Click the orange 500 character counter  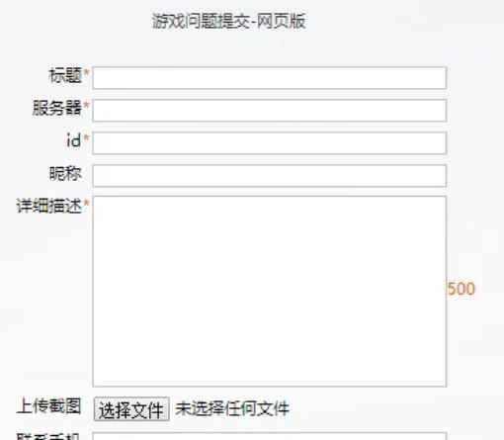pos(462,289)
